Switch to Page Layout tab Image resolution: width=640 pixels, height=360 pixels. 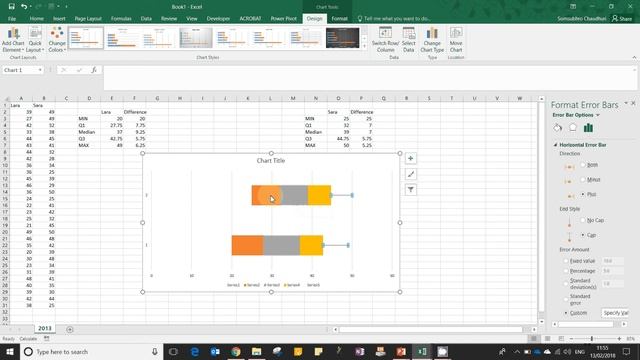point(88,19)
